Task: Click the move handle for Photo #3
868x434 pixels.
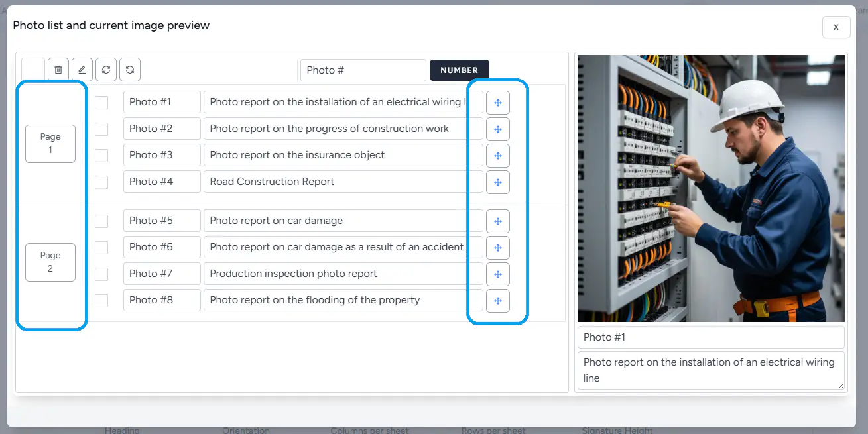Action: [x=498, y=156]
